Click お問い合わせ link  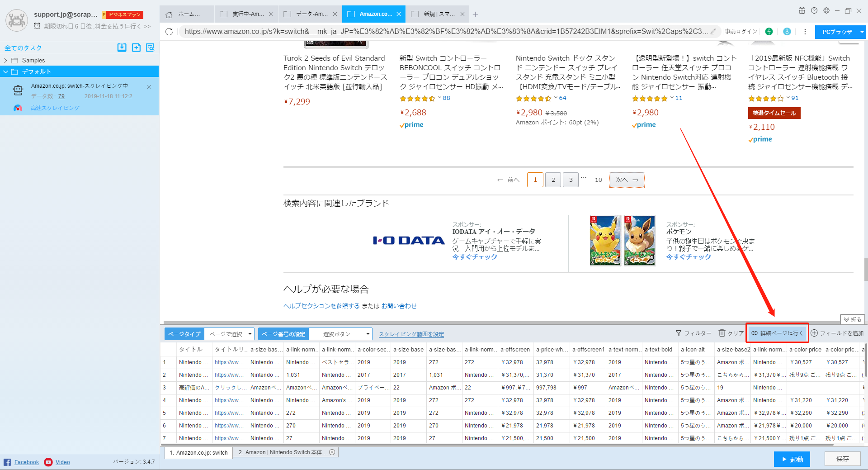pos(399,306)
